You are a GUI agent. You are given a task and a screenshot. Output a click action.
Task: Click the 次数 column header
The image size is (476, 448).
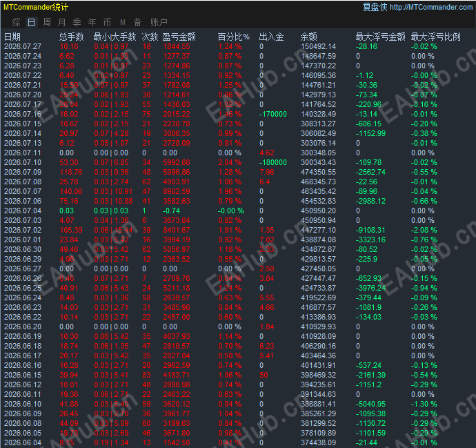(x=150, y=37)
